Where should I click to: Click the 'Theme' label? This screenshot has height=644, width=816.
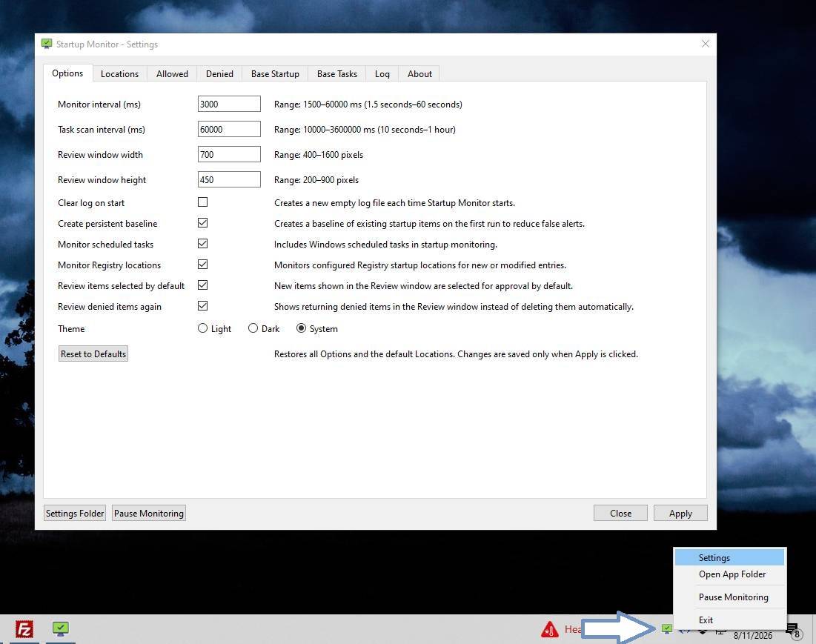click(x=71, y=329)
